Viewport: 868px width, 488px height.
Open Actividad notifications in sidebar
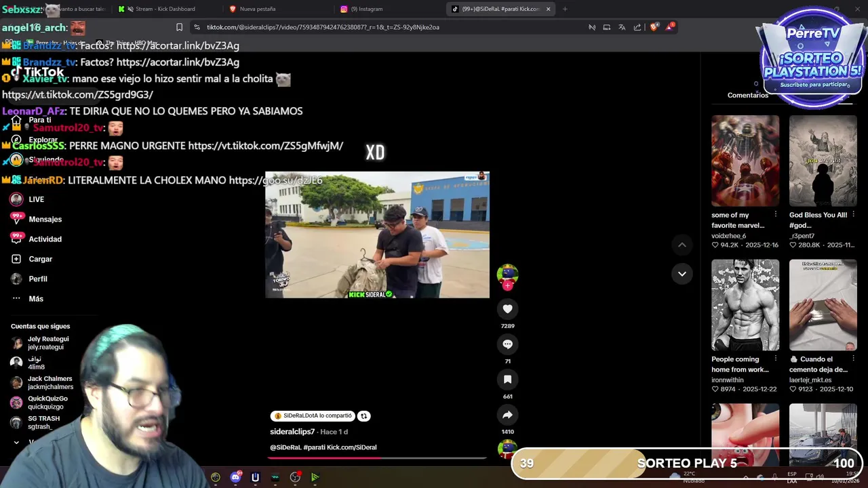point(37,239)
